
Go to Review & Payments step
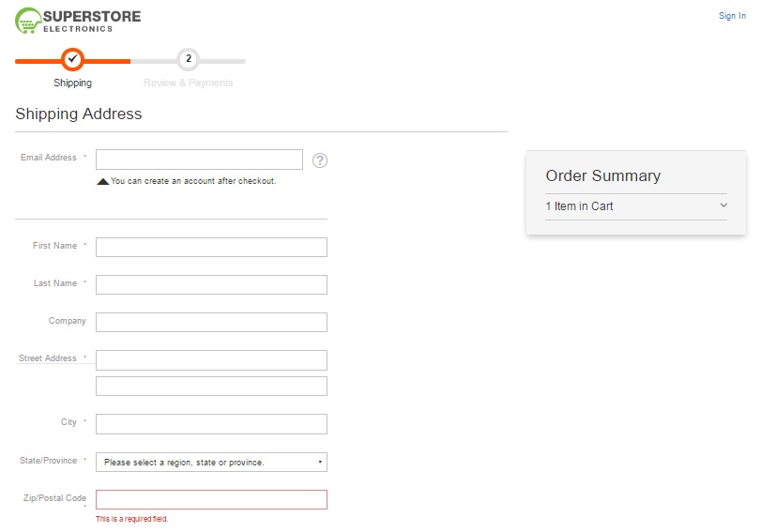click(x=188, y=83)
